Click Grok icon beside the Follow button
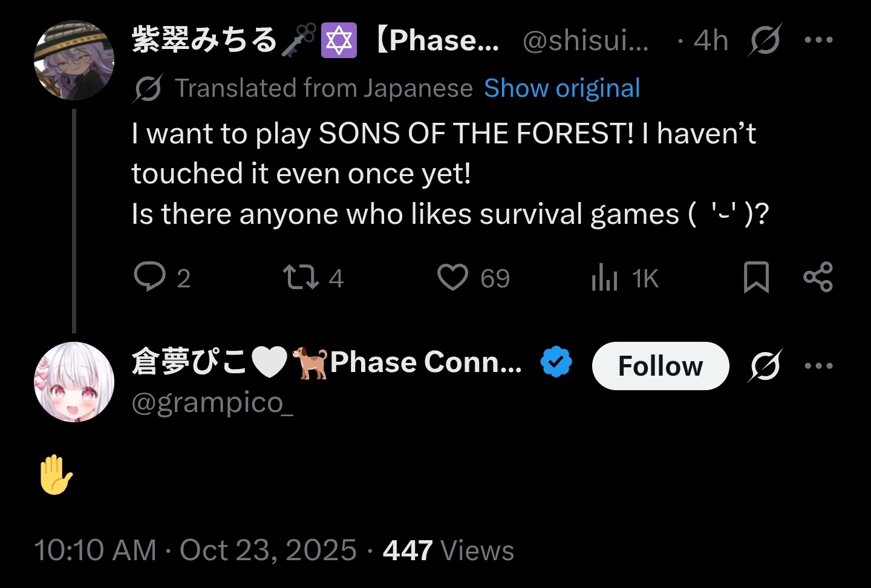The height and width of the screenshot is (588, 871). point(765,366)
